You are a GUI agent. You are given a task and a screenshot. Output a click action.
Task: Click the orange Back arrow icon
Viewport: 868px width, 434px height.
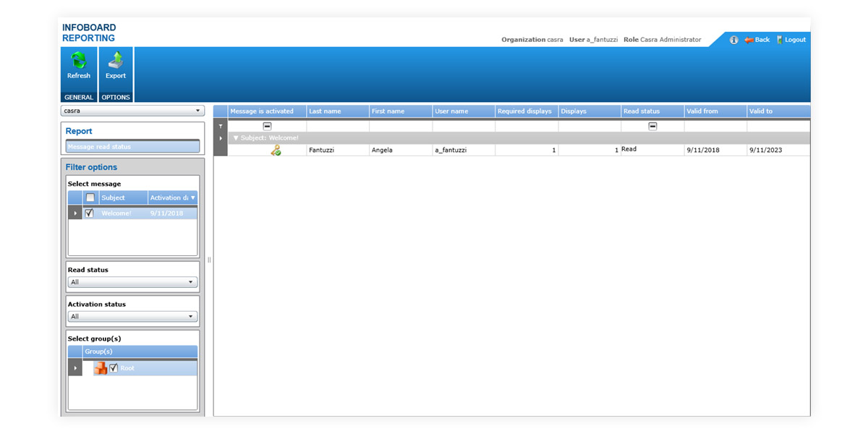[749, 40]
